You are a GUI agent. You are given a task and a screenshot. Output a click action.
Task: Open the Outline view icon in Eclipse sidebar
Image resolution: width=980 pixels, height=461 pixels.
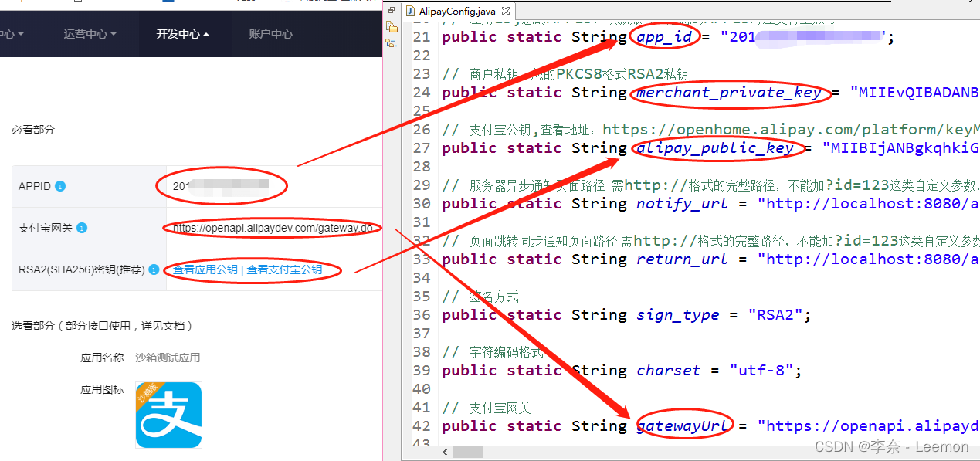(x=392, y=43)
